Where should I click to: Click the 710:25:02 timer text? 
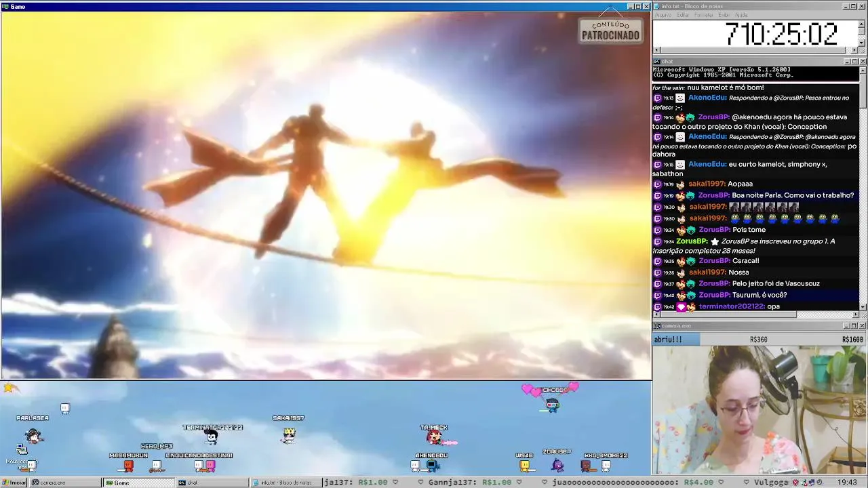pyautogui.click(x=781, y=34)
